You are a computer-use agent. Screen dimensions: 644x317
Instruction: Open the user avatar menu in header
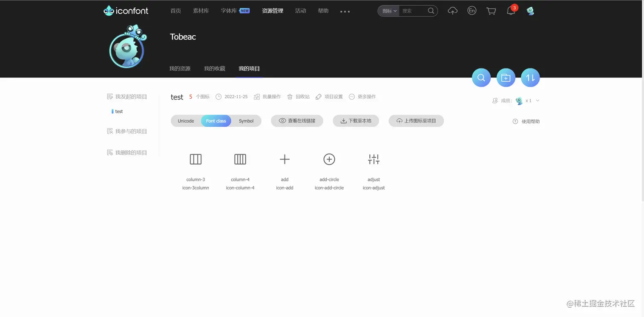pyautogui.click(x=530, y=11)
